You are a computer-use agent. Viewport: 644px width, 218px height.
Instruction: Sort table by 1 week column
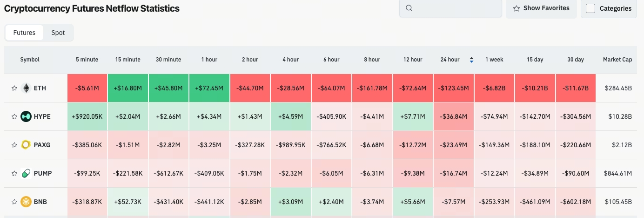pyautogui.click(x=494, y=60)
